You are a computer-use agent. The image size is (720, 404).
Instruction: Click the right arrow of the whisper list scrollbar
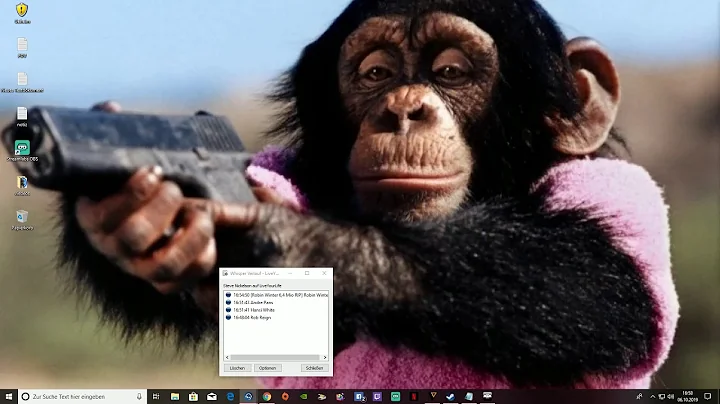pos(325,357)
